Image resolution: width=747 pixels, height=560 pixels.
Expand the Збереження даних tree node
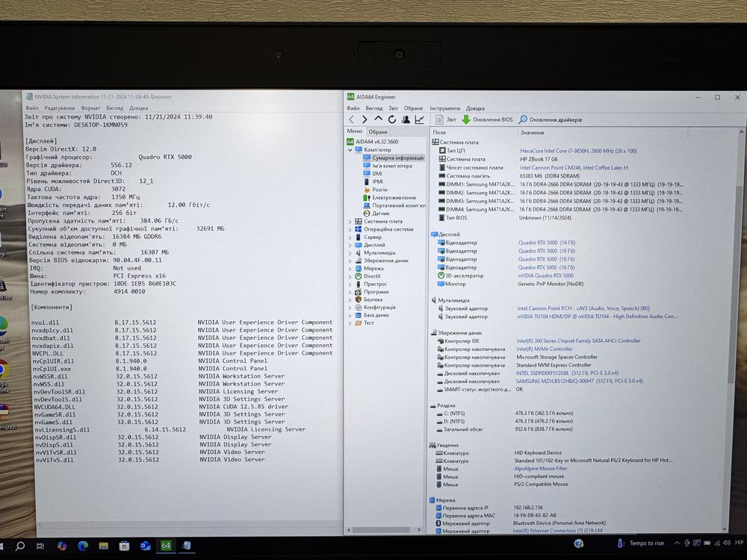(350, 261)
